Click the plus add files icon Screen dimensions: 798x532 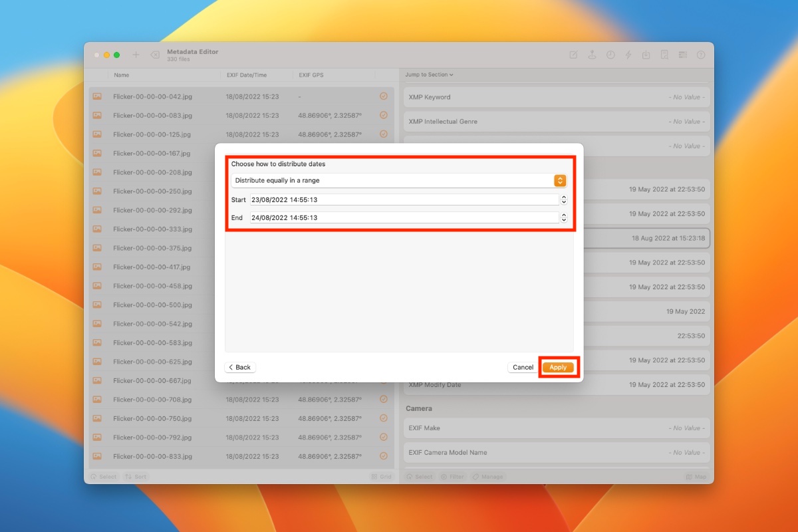pos(136,55)
